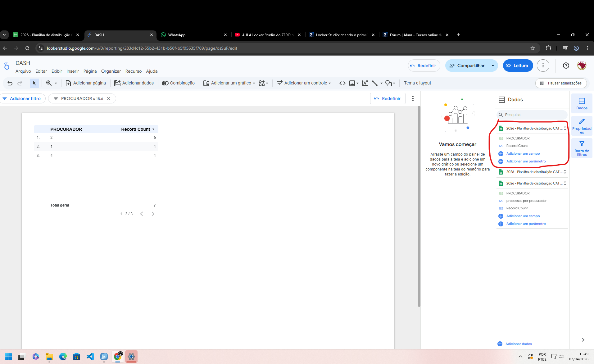Screen dimensions: 594x364
Task: Click inside the Pesquisa search field
Action: (531, 115)
